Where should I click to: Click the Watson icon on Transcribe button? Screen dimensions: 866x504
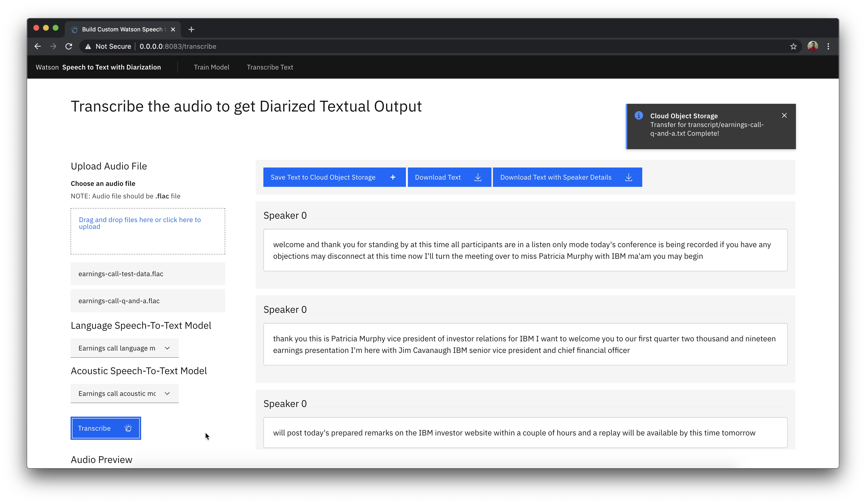(128, 428)
